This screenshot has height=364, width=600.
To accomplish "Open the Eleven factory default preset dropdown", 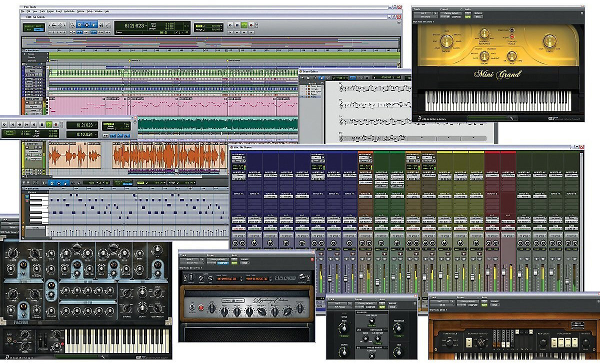I will (217, 260).
